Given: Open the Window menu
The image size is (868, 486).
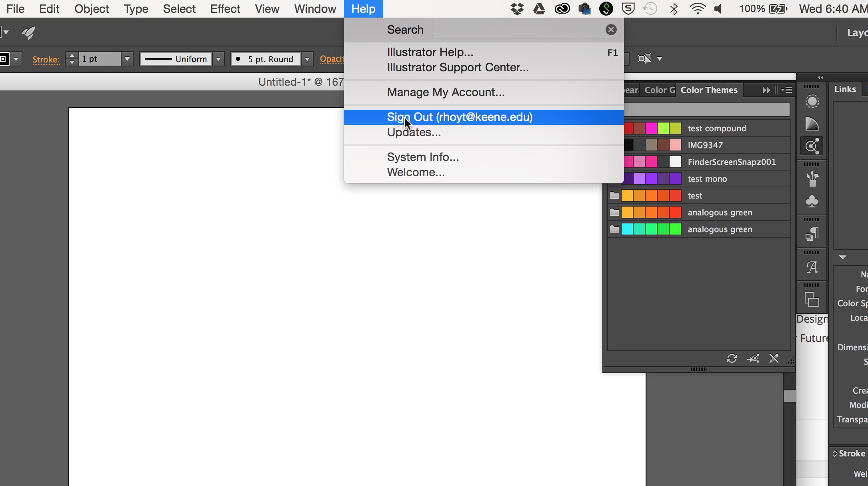Looking at the screenshot, I should pyautogui.click(x=315, y=9).
